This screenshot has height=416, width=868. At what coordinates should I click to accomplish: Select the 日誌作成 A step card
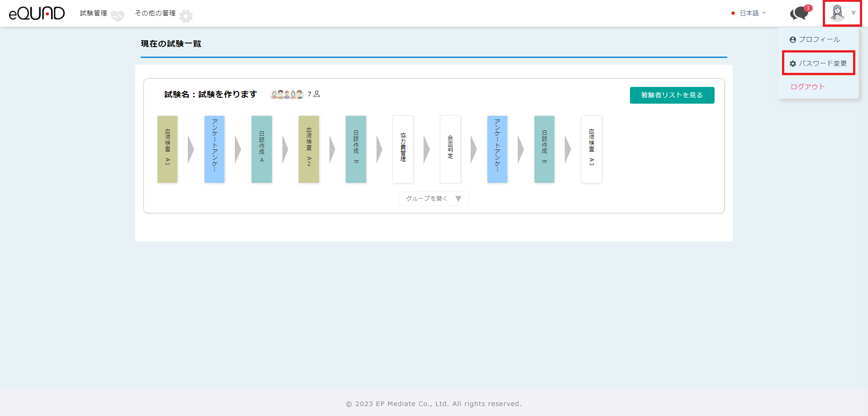tap(262, 149)
